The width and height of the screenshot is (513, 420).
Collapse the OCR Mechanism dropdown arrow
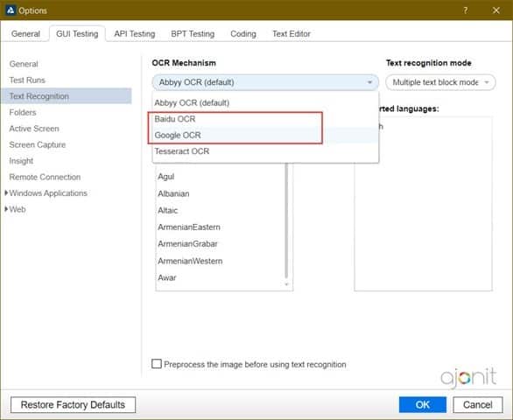(x=369, y=82)
